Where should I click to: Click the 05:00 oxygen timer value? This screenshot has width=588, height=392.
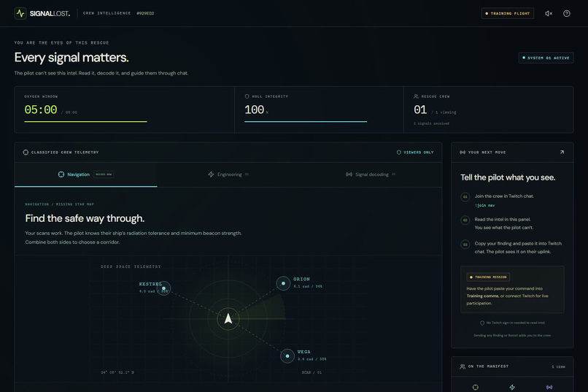pyautogui.click(x=41, y=110)
